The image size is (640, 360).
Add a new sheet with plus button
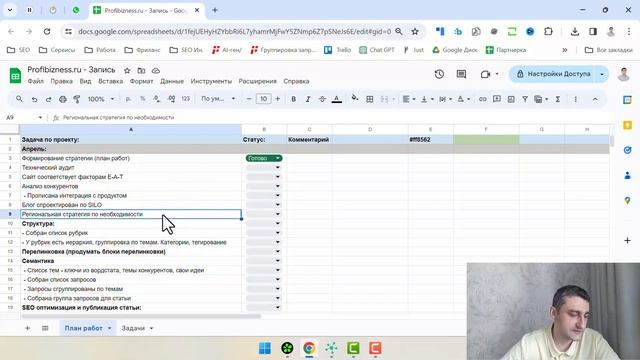click(27, 328)
